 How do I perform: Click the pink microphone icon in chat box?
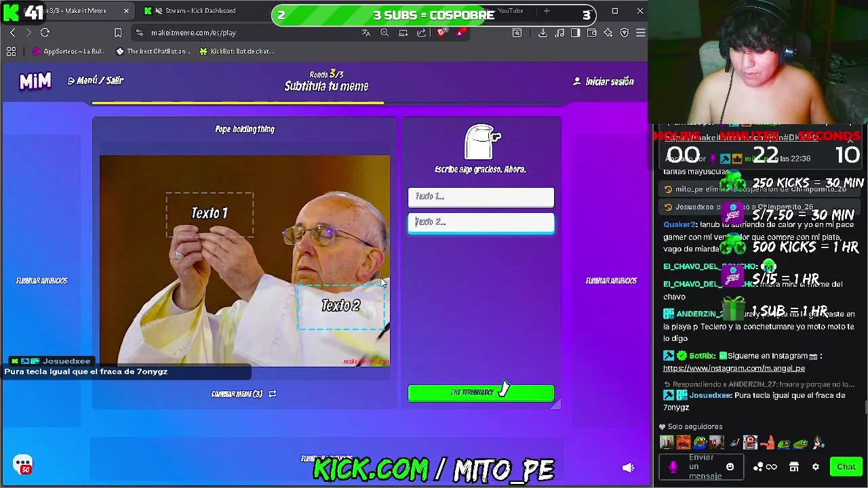click(x=673, y=467)
